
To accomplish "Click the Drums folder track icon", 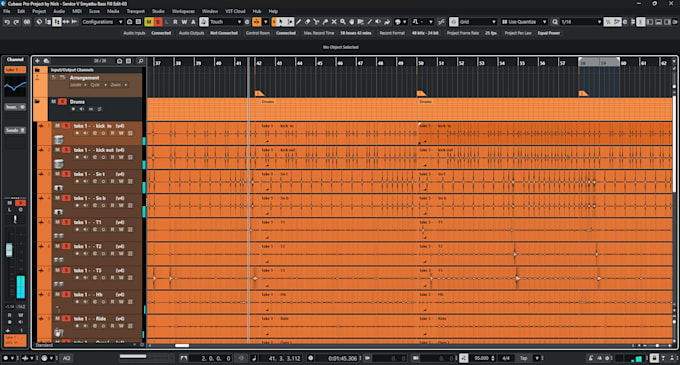I will (x=37, y=102).
